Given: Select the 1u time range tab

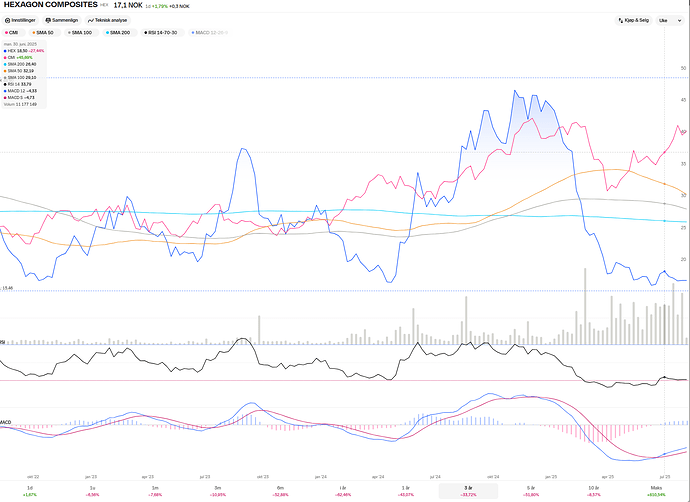Looking at the screenshot, I should pos(92,491).
